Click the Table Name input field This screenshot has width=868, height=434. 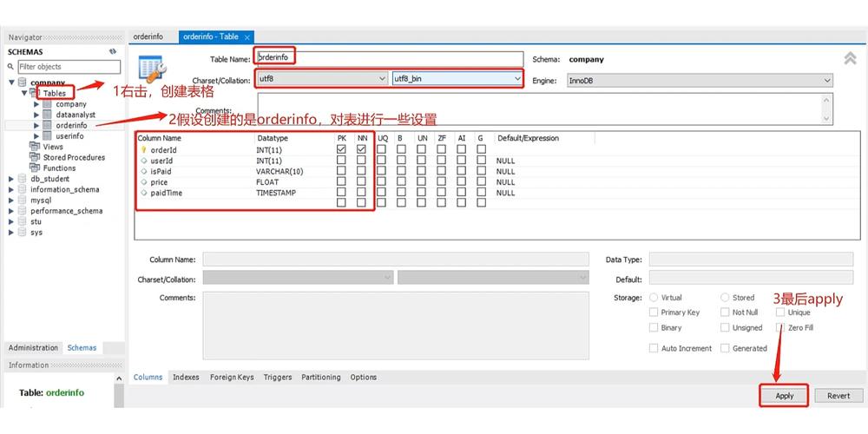pyautogui.click(x=390, y=58)
